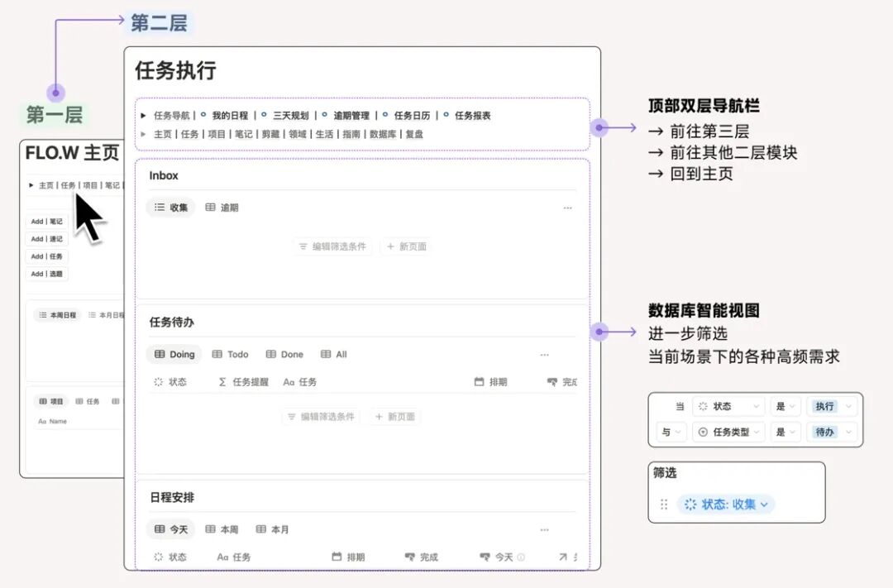Open the 是 dropdown in the 状态 filter row
The width and height of the screenshot is (893, 588).
tap(786, 406)
